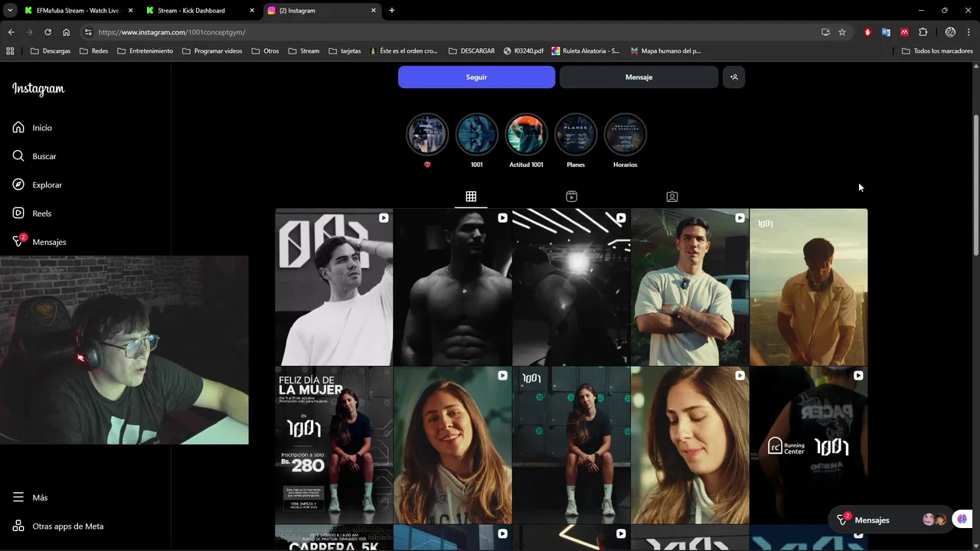The height and width of the screenshot is (551, 980).
Task: Open the Éste es el orden cro... bookmark
Action: tap(403, 51)
